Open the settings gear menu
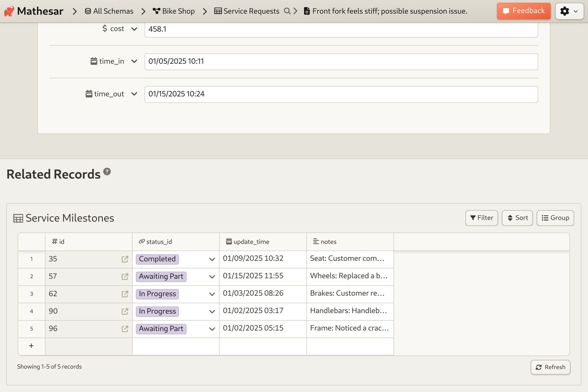The image size is (588, 392). point(569,11)
